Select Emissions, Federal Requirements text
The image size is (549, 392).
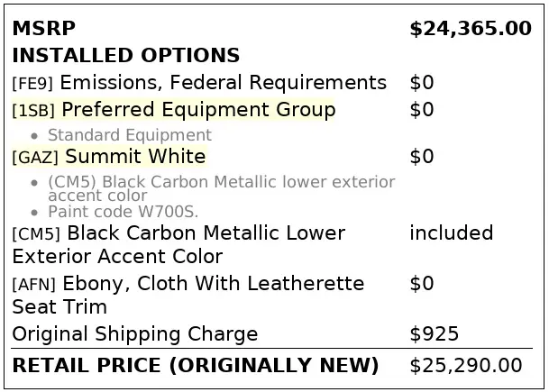[223, 83]
